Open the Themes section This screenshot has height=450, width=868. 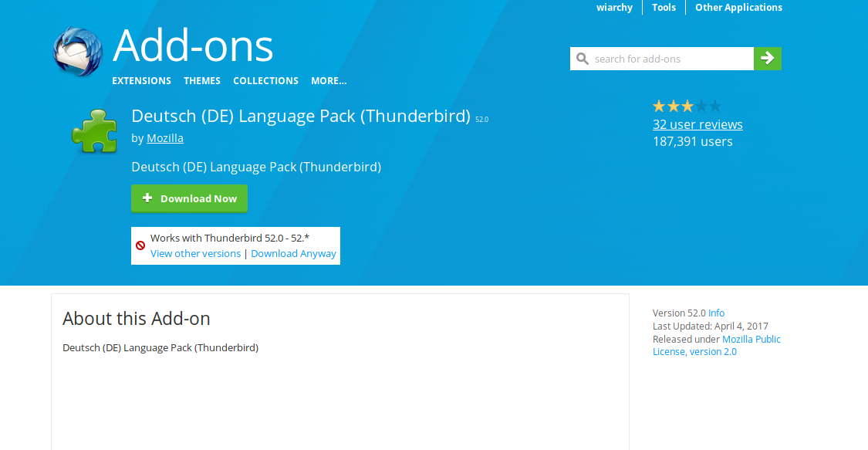pos(202,81)
